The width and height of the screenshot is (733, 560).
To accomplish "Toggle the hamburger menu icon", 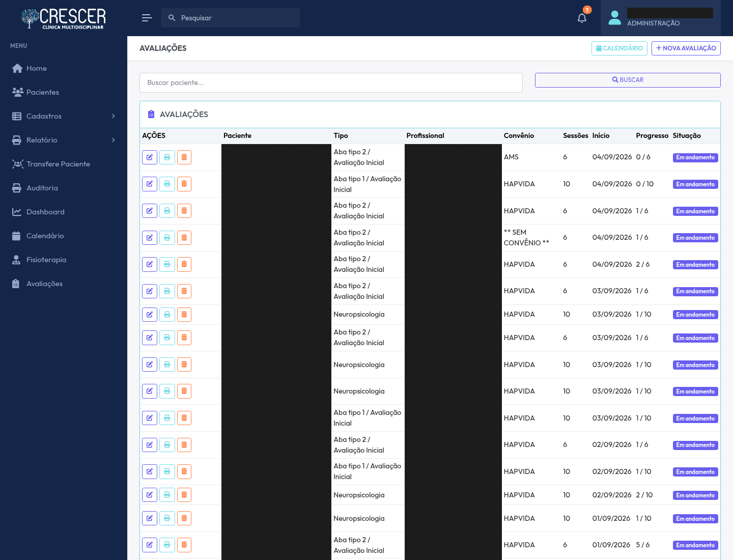I will pos(147,18).
